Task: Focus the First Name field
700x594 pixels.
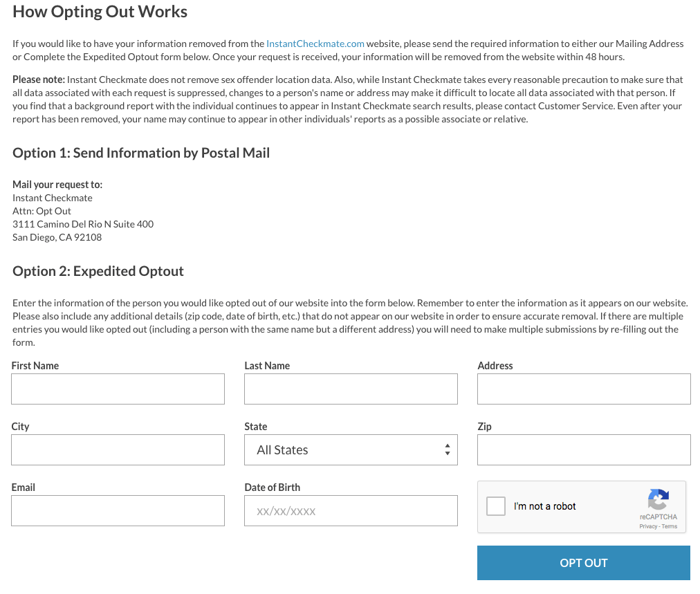Action: click(x=118, y=389)
